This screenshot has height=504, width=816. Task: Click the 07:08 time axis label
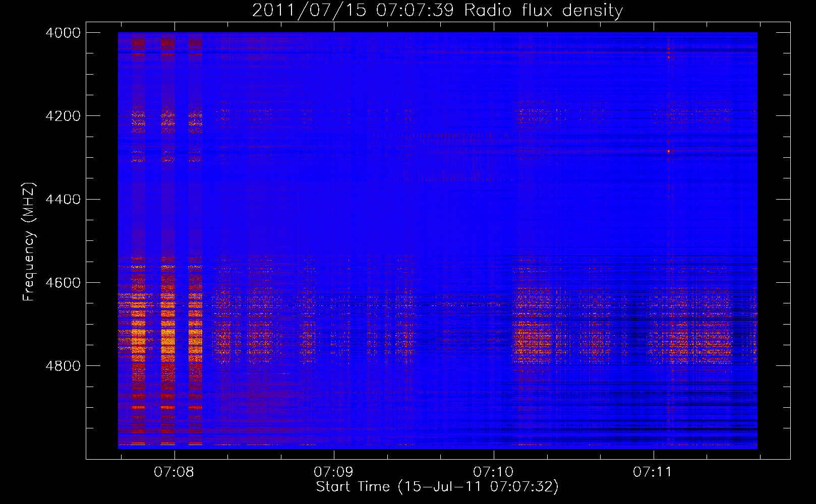pyautogui.click(x=174, y=472)
